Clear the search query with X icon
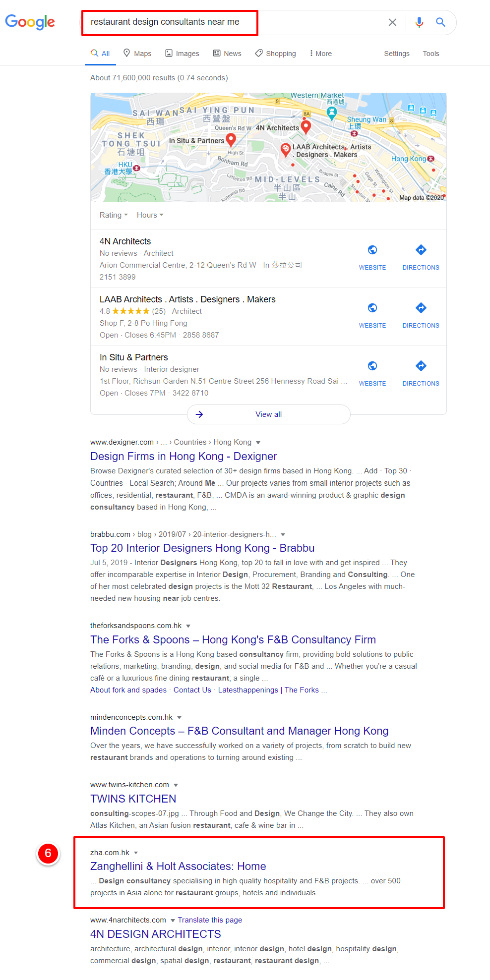The image size is (490, 980). pyautogui.click(x=392, y=22)
